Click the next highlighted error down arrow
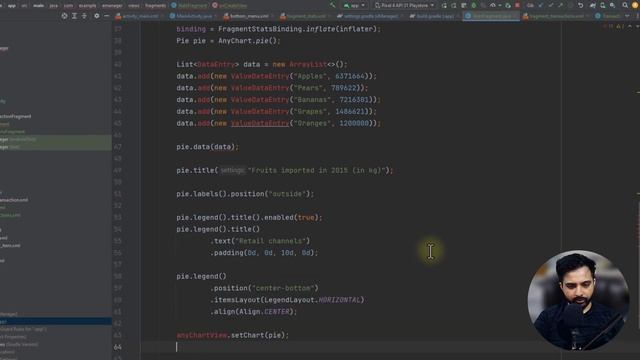The width and height of the screenshot is (640, 360). coord(637,27)
